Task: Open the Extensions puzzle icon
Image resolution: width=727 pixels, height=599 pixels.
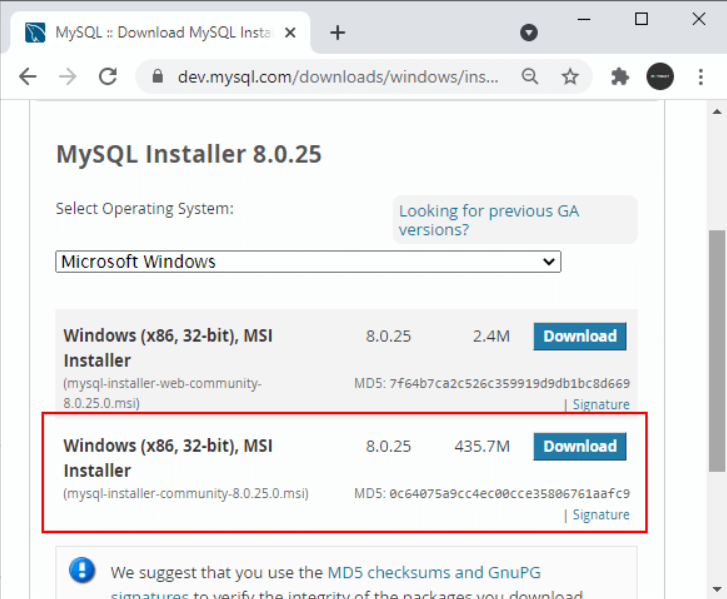Action: coord(620,76)
